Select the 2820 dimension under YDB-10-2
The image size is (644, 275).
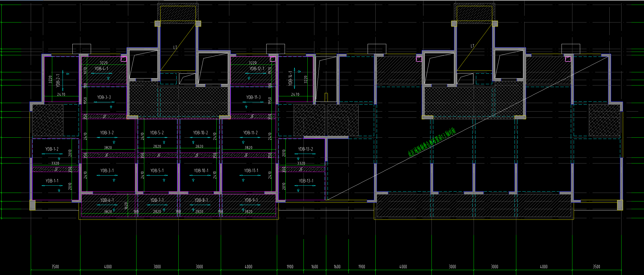pos(199,146)
